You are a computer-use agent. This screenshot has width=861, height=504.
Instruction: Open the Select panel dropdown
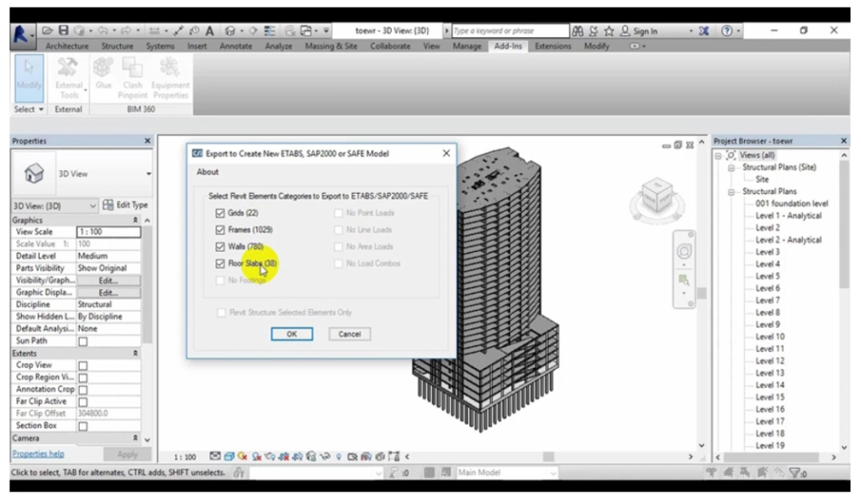pos(29,110)
